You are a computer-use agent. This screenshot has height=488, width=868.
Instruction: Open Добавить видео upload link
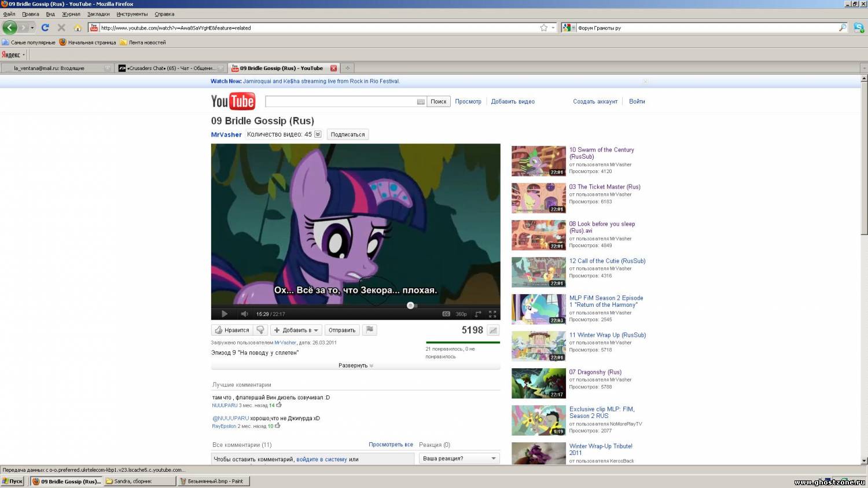click(513, 101)
